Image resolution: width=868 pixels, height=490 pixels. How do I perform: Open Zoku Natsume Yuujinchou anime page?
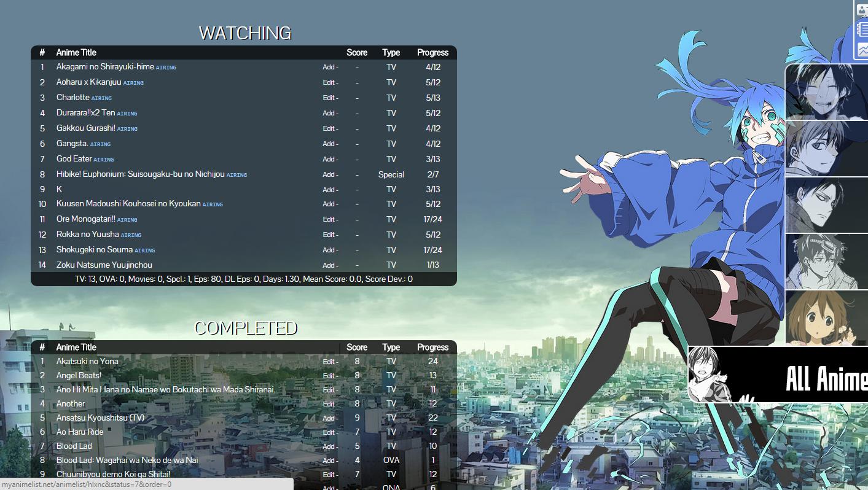click(104, 265)
